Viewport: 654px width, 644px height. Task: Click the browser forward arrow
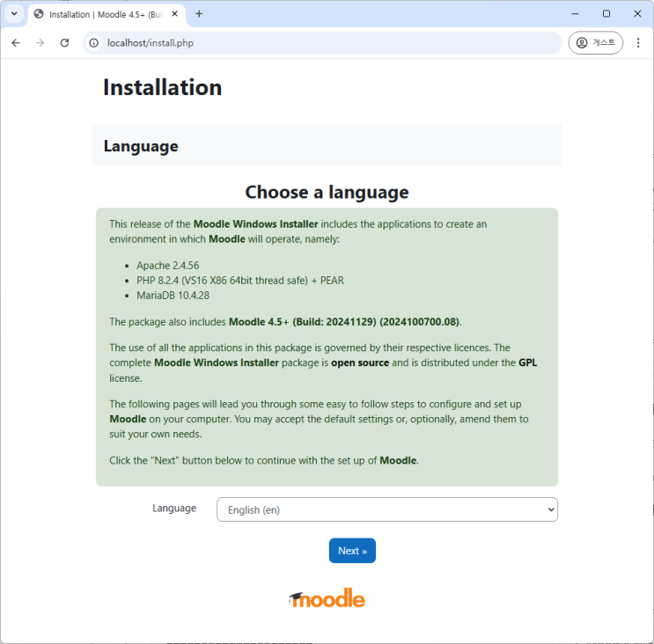(40, 43)
